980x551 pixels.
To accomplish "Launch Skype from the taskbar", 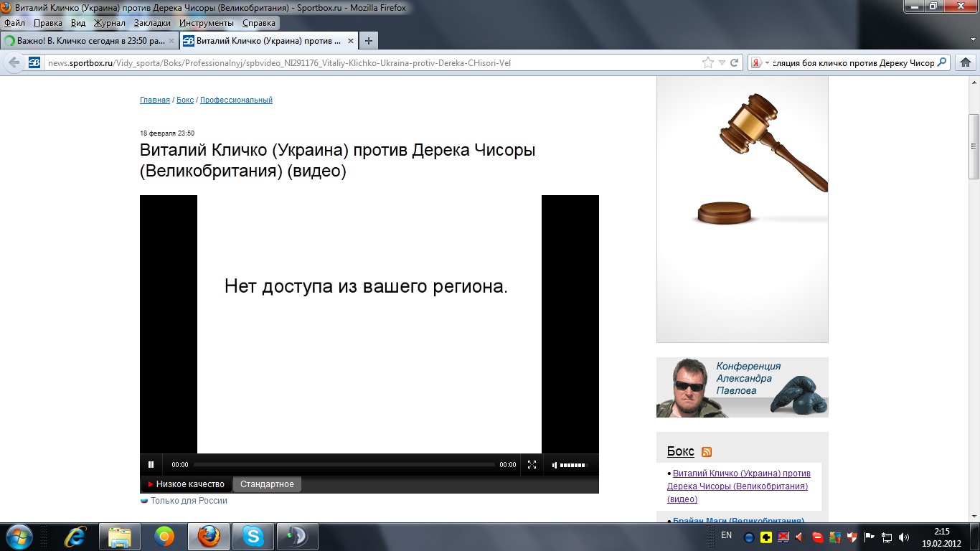I will (x=253, y=537).
